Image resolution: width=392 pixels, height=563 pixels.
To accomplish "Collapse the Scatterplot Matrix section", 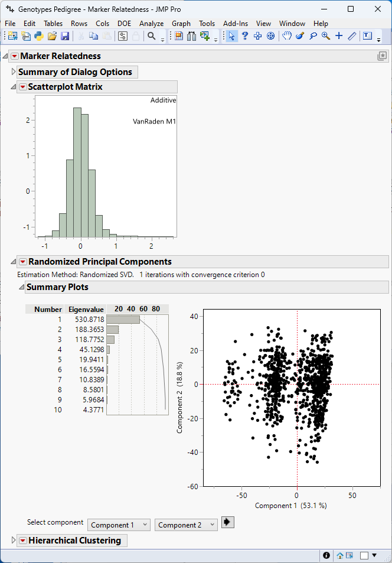I will [13, 87].
